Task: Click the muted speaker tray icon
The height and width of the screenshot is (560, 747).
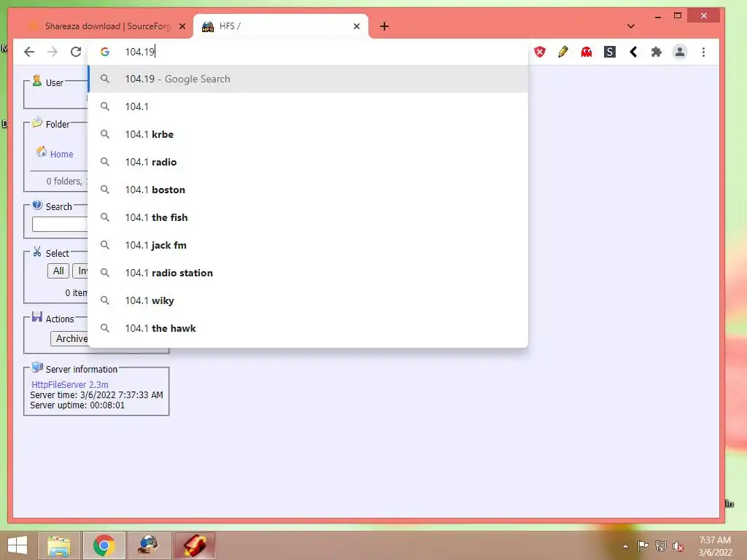Action: click(x=678, y=546)
